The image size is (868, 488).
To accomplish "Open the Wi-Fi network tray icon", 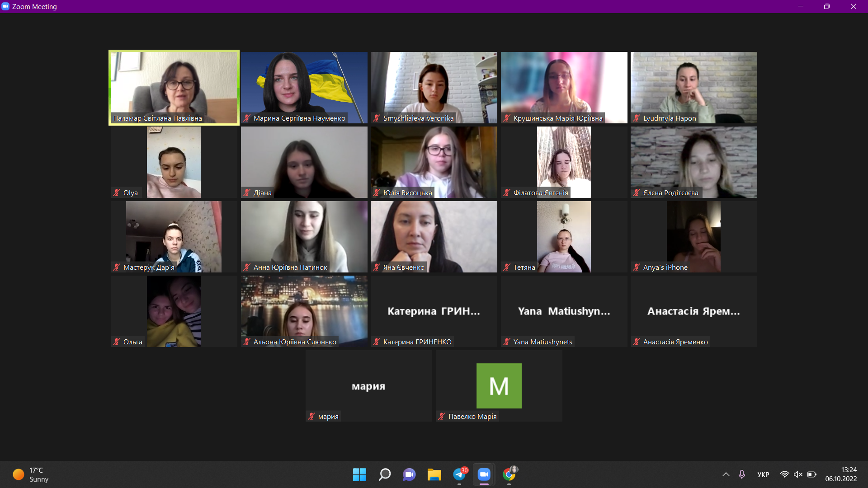I will (x=785, y=474).
